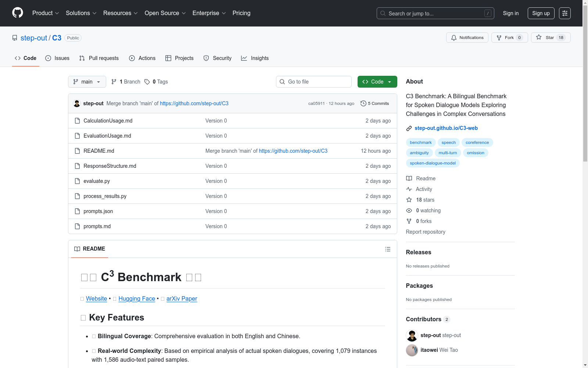This screenshot has width=588, height=368.
Task: Click the coreference topic tag
Action: [x=477, y=142]
